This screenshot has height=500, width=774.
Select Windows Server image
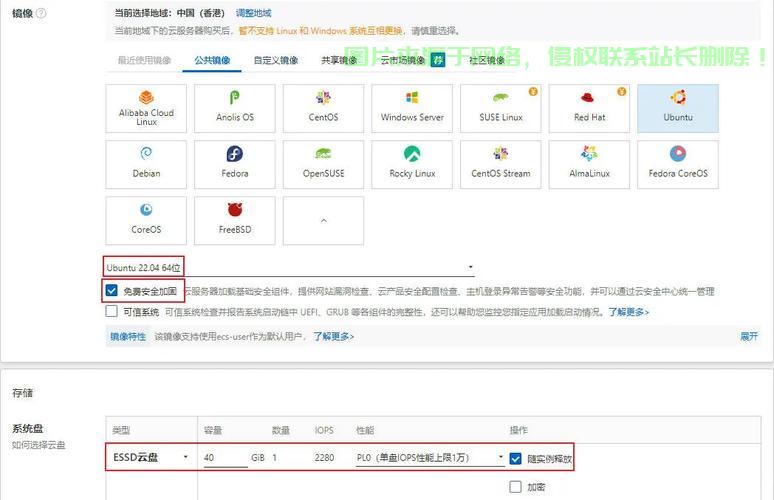coord(412,108)
